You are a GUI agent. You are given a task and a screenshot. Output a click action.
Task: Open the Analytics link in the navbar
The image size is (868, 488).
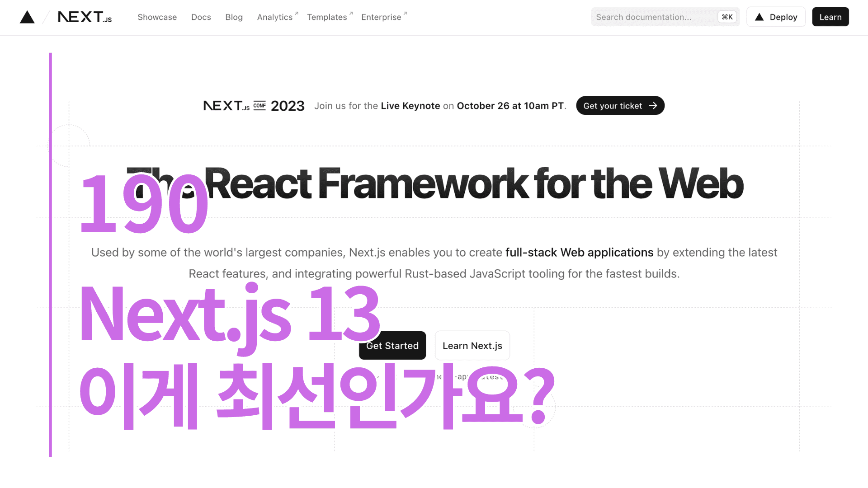tap(274, 17)
